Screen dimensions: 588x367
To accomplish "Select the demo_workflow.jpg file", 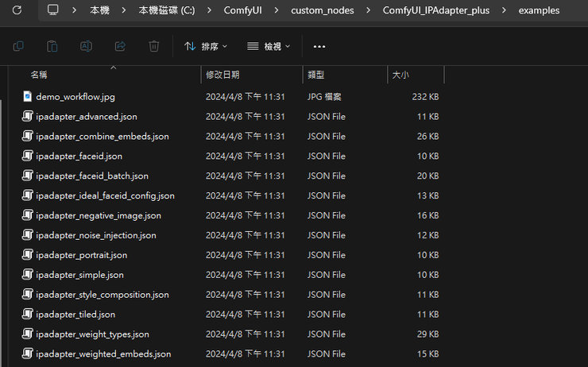I will pos(75,97).
